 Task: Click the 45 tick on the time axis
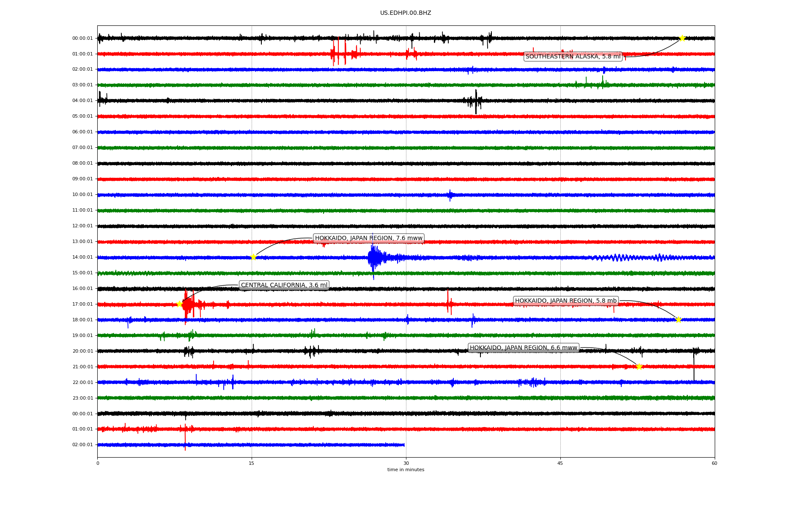point(560,463)
